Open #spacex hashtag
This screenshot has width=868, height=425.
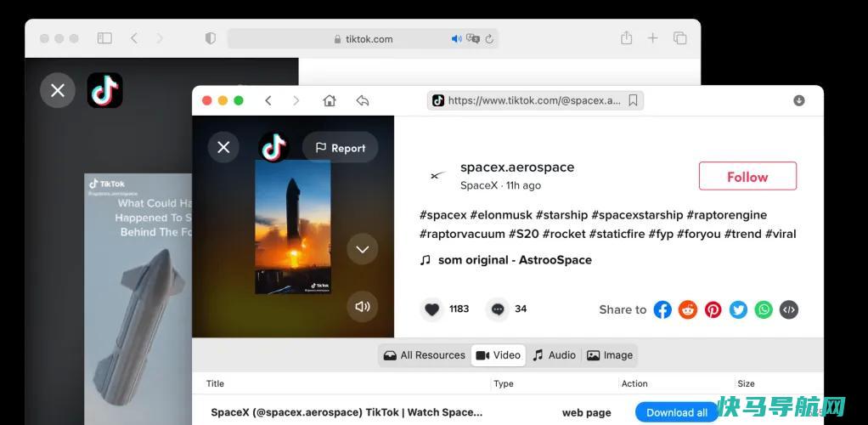click(442, 214)
